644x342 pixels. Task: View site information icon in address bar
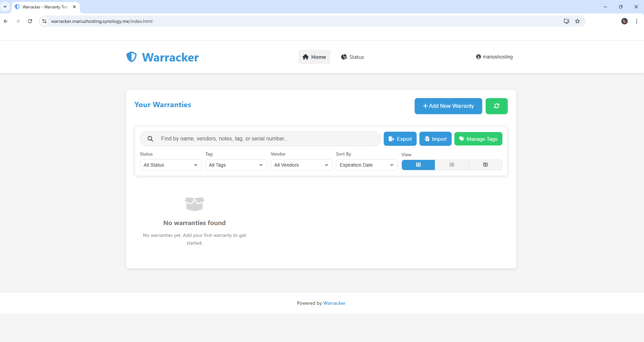click(44, 21)
